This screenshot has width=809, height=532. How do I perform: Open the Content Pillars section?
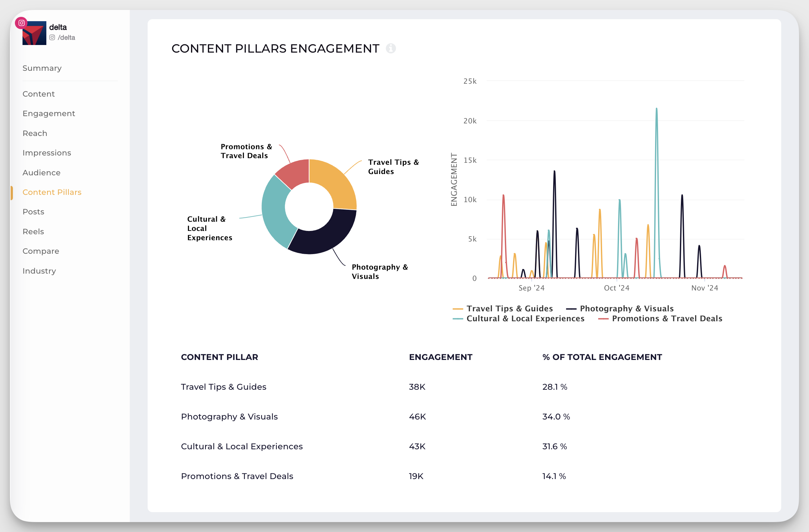pos(52,192)
